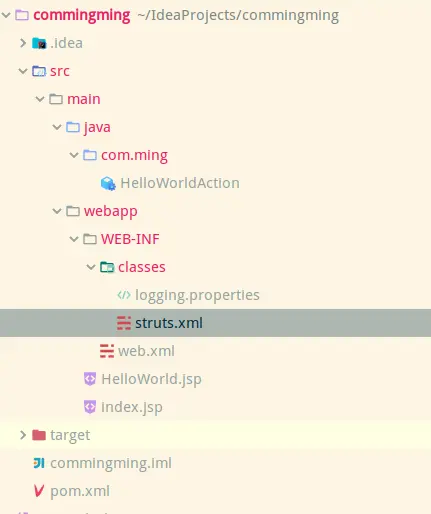The height and width of the screenshot is (514, 431).
Task: Select the commingming project name
Action: pos(82,15)
